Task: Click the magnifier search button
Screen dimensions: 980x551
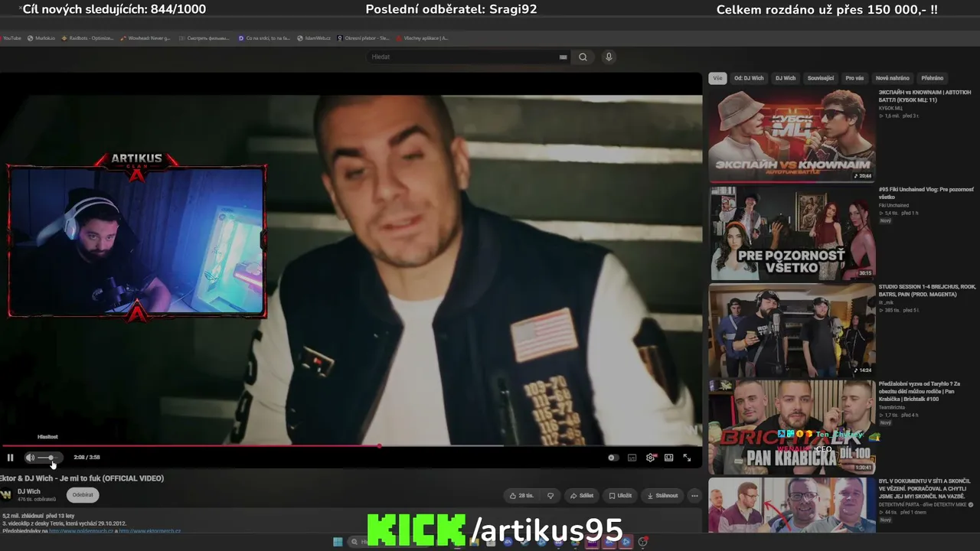Action: point(583,57)
